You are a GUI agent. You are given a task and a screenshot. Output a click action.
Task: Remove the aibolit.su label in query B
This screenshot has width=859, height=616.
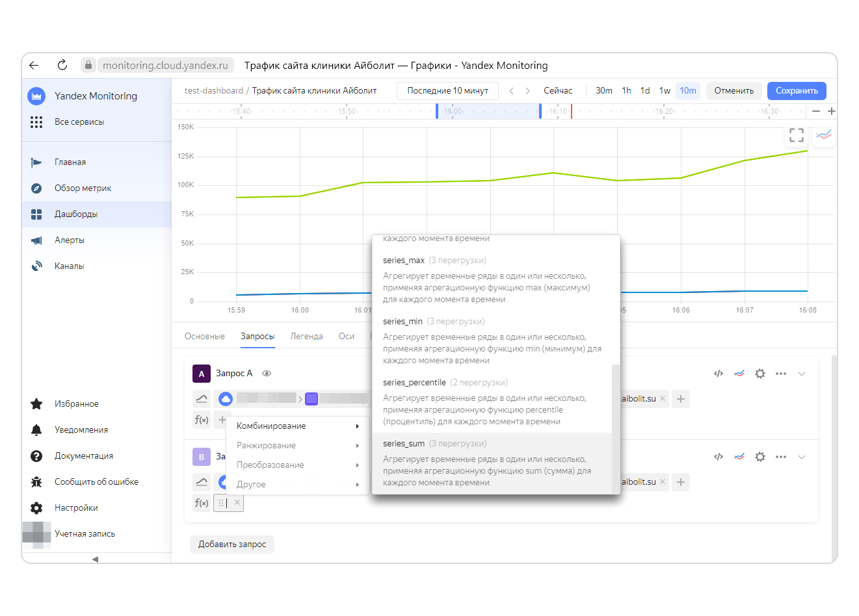point(663,482)
